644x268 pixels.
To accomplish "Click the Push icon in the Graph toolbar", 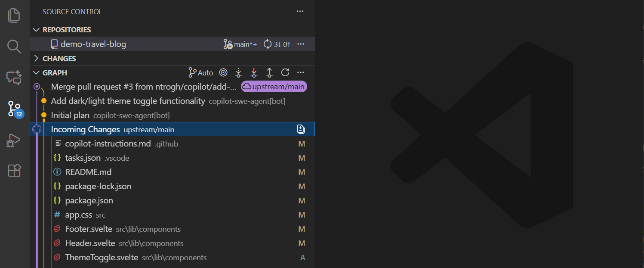I will click(269, 72).
